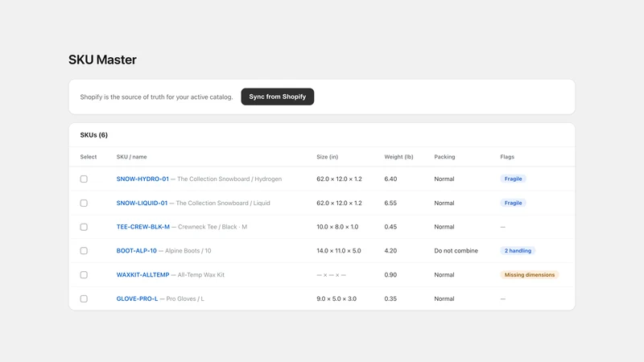Click the 4.20 weight value

click(x=390, y=251)
